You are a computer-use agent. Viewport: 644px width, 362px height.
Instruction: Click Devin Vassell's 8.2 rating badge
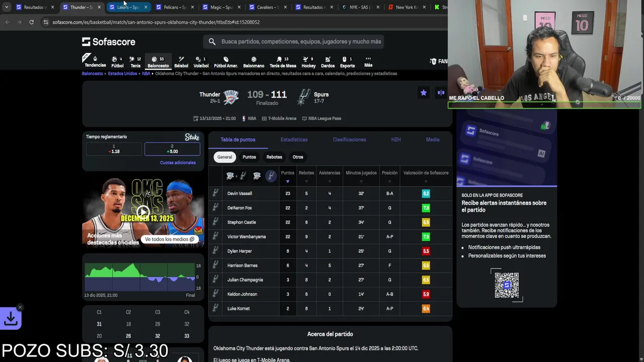426,194
